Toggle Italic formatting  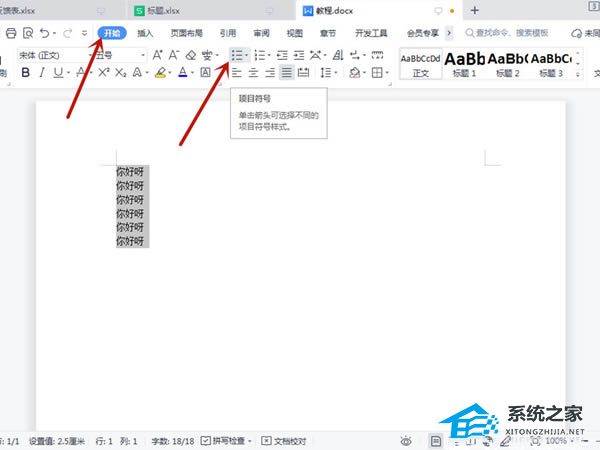point(42,72)
